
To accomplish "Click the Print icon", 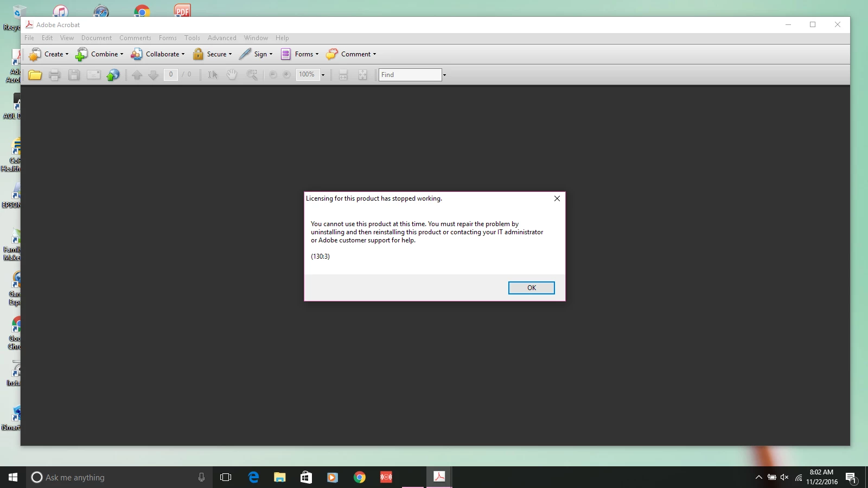I will [x=55, y=75].
